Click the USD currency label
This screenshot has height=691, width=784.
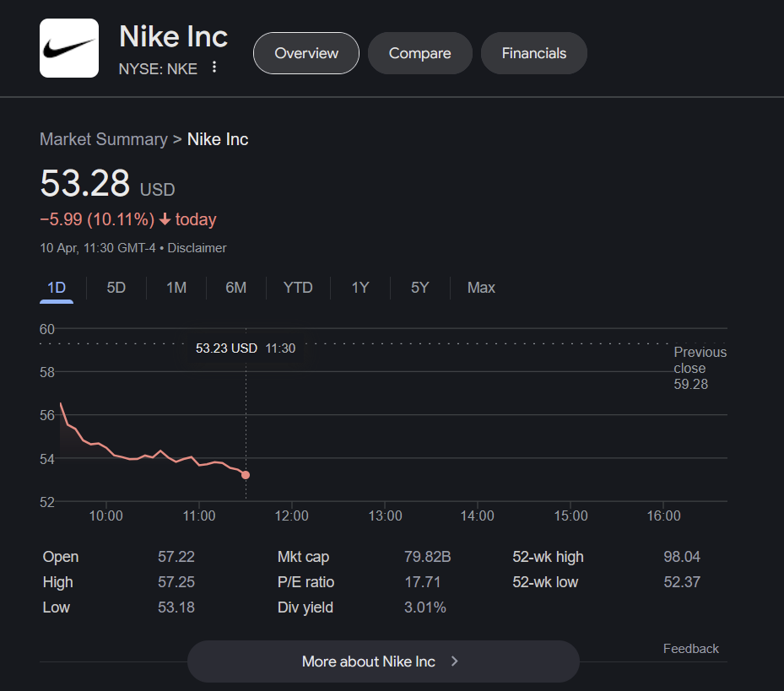click(x=157, y=190)
